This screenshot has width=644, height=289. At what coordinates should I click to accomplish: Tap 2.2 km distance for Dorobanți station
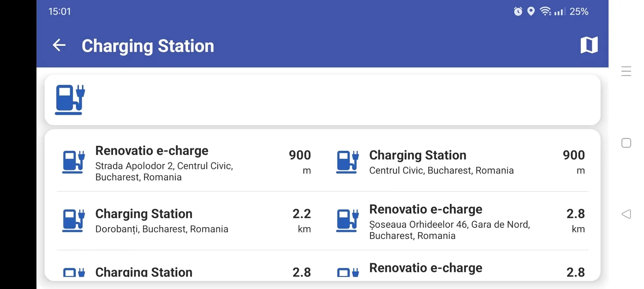coord(301,221)
